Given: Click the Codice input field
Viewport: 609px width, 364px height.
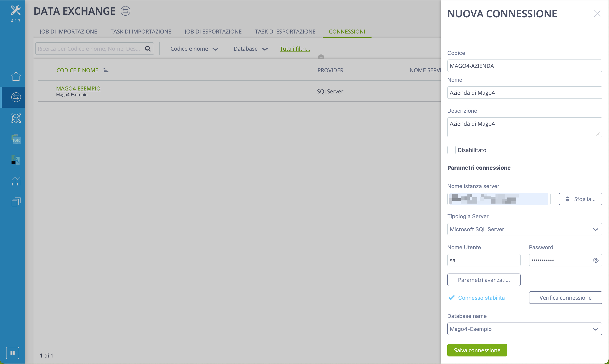Looking at the screenshot, I should pyautogui.click(x=524, y=66).
